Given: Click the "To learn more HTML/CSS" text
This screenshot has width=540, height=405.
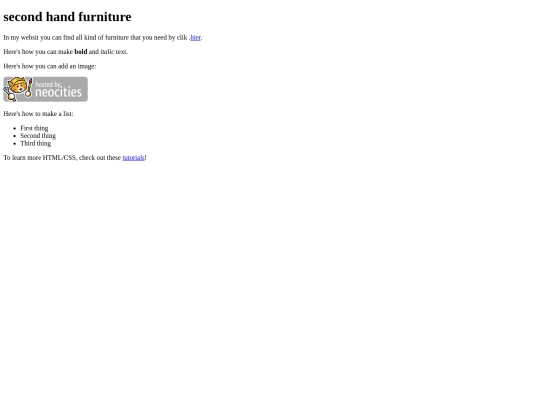Looking at the screenshot, I should pos(62,158).
